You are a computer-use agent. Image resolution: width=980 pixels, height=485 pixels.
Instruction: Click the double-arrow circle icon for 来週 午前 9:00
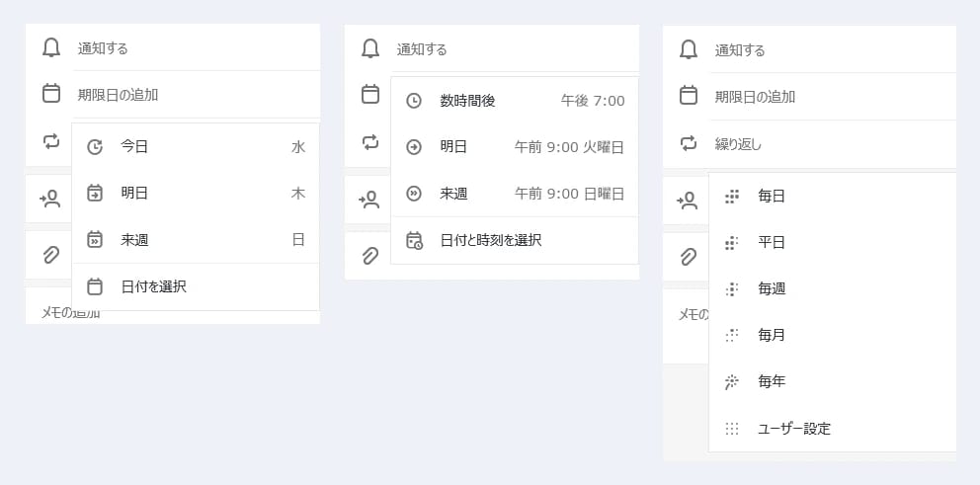[414, 194]
